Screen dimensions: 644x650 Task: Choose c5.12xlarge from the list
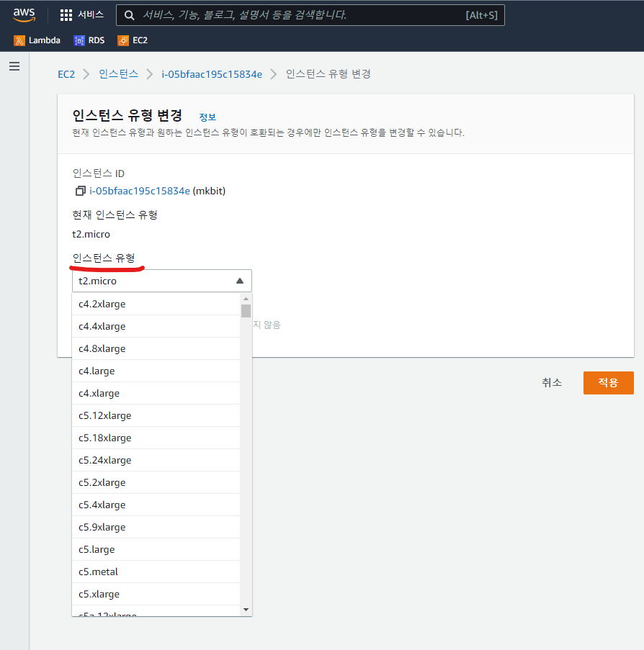click(156, 416)
